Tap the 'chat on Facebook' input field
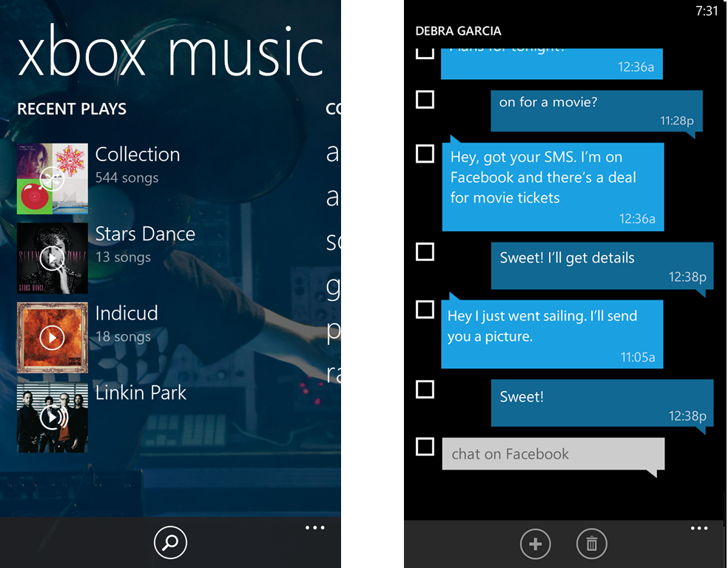 pos(553,454)
